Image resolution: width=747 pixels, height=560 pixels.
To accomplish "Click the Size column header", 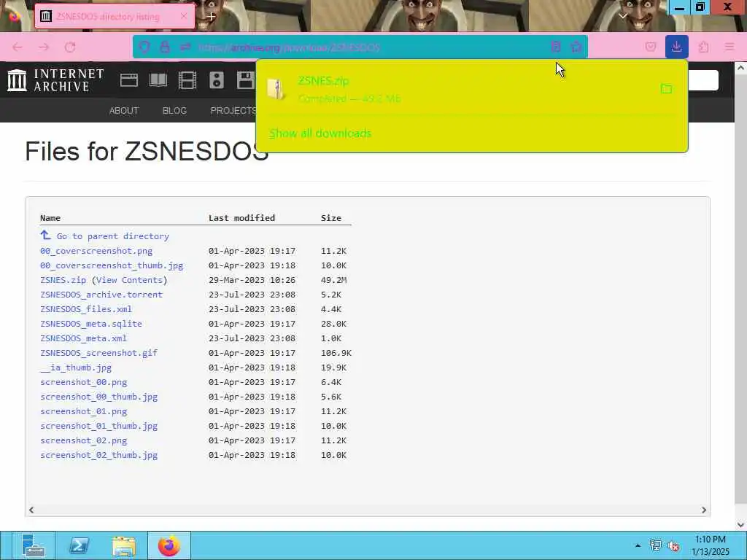I will pos(330,218).
